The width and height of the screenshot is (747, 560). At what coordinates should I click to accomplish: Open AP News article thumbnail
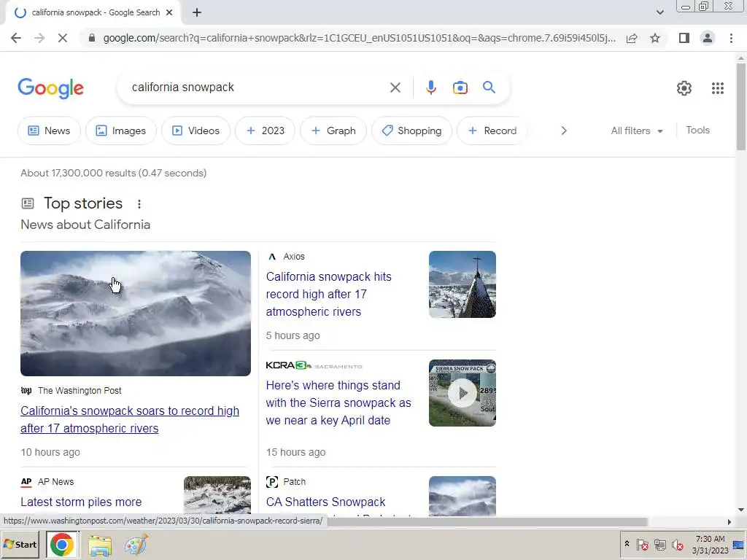point(217,495)
